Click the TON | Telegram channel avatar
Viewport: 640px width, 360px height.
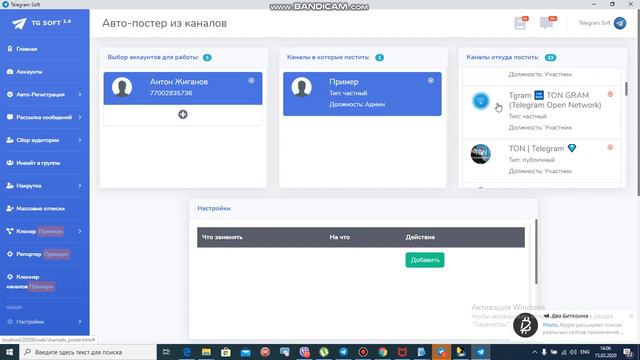[480, 154]
